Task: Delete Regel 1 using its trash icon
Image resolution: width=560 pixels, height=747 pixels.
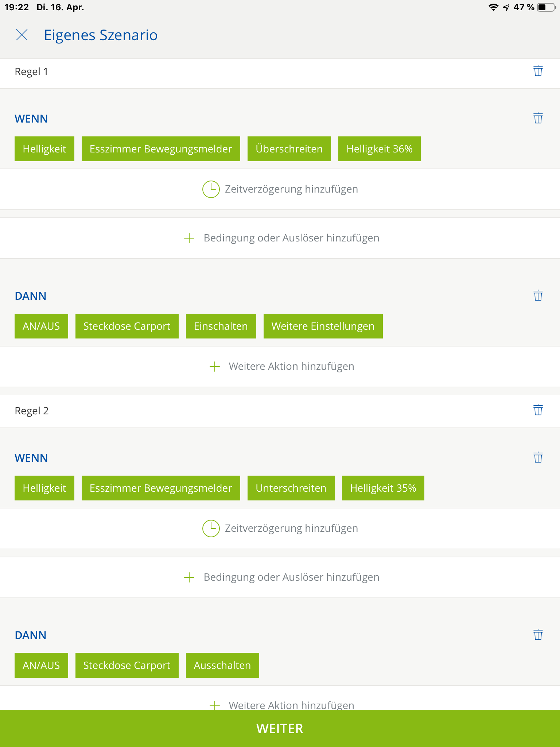Action: click(x=538, y=71)
